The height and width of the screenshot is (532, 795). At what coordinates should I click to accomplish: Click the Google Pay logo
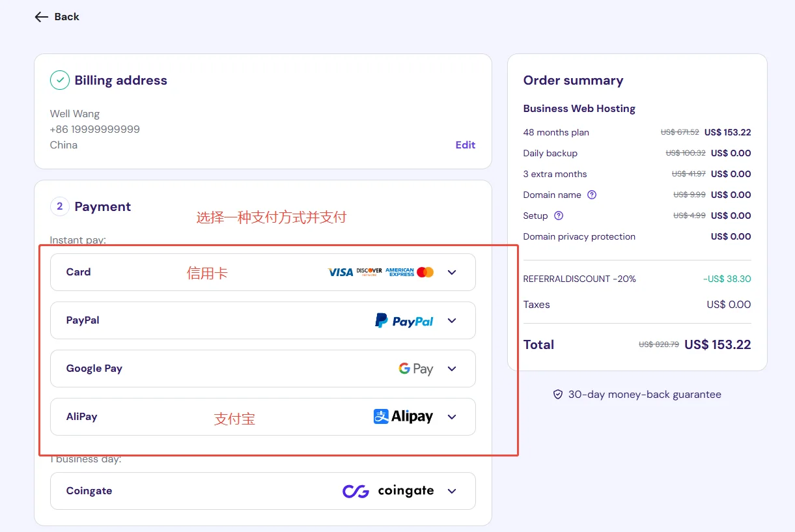pos(416,369)
